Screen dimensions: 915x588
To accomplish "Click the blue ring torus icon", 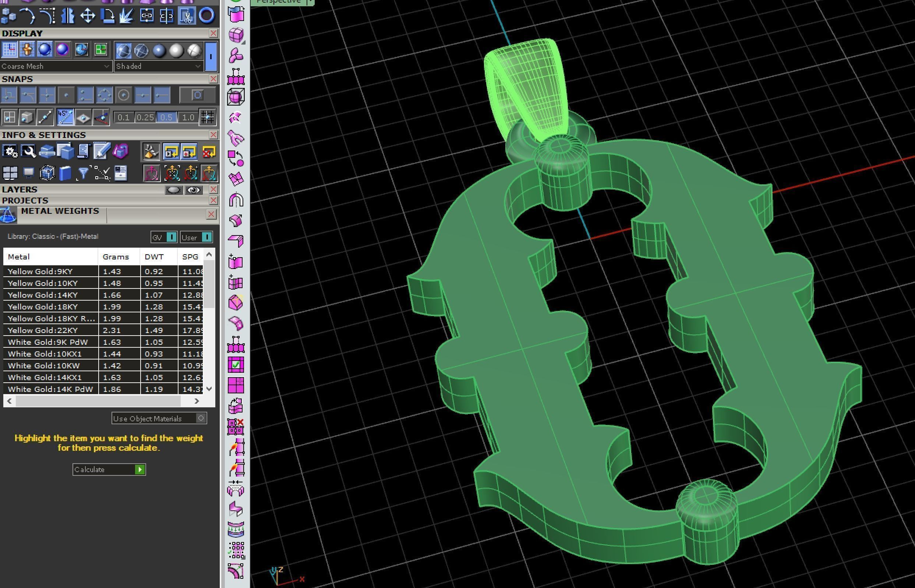I will click(x=206, y=16).
